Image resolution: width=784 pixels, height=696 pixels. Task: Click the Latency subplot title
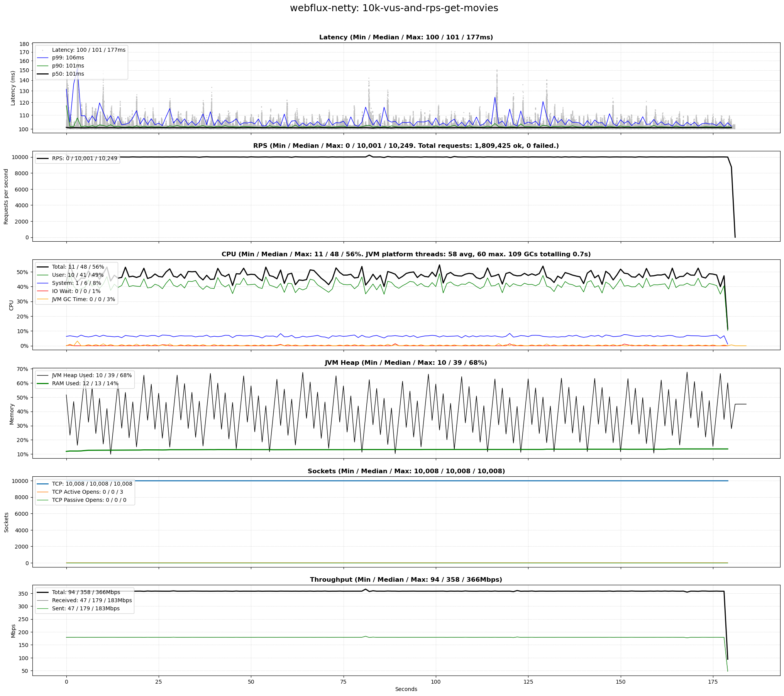[406, 37]
